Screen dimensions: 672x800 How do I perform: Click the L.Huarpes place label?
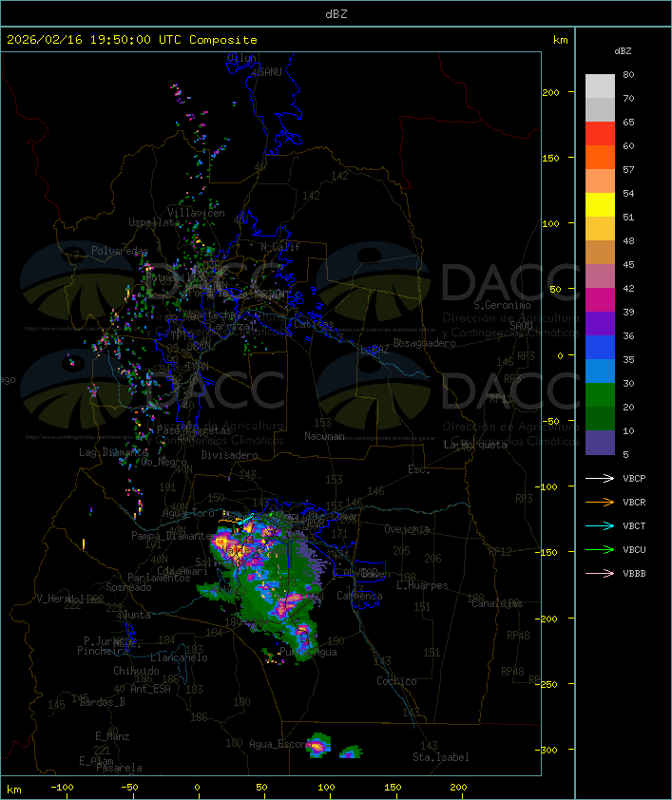coord(422,585)
